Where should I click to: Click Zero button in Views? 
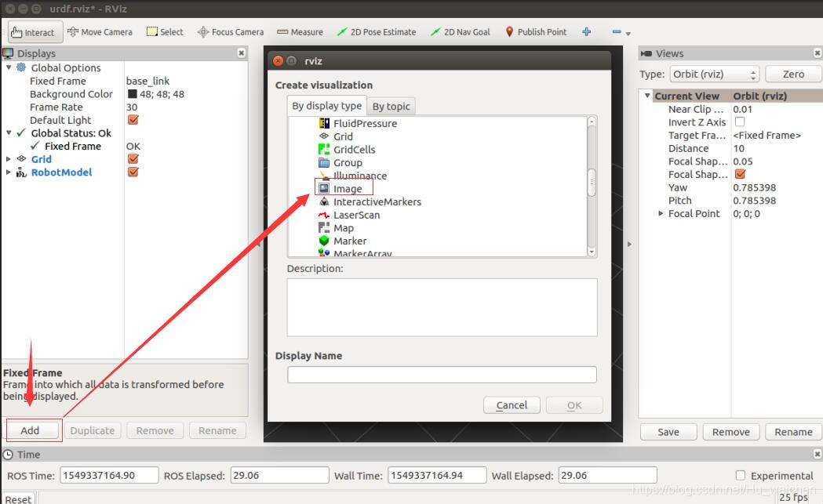pyautogui.click(x=793, y=74)
